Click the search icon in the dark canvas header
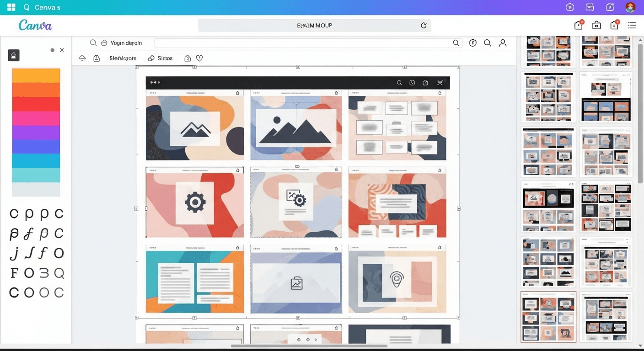The width and height of the screenshot is (644, 351). [399, 83]
